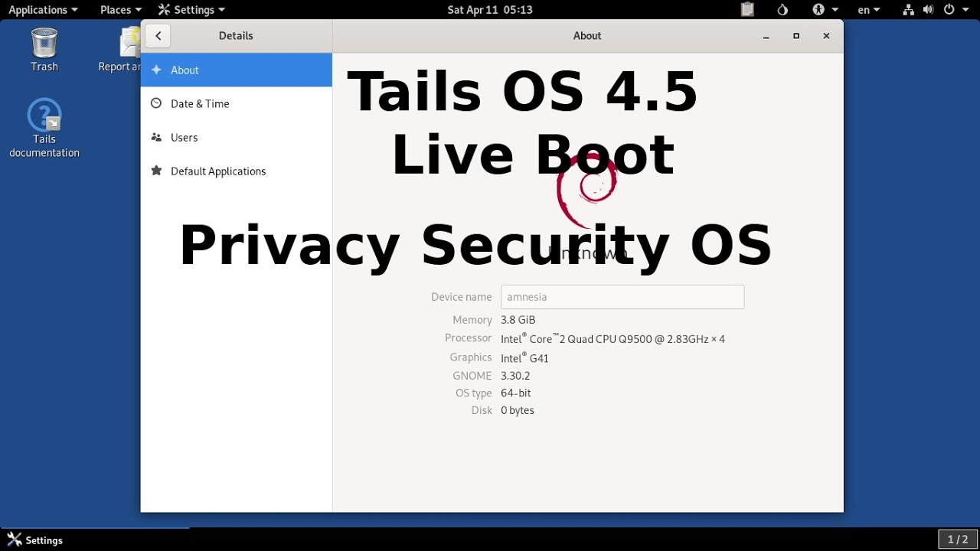The image size is (980, 551).
Task: Close the About window
Action: coord(826,36)
